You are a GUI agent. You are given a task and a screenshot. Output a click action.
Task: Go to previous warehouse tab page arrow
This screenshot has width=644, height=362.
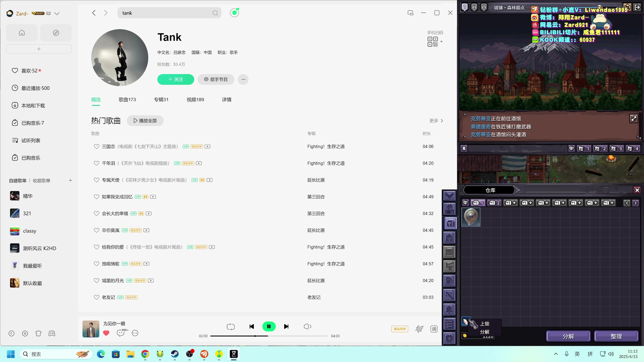pyautogui.click(x=627, y=203)
